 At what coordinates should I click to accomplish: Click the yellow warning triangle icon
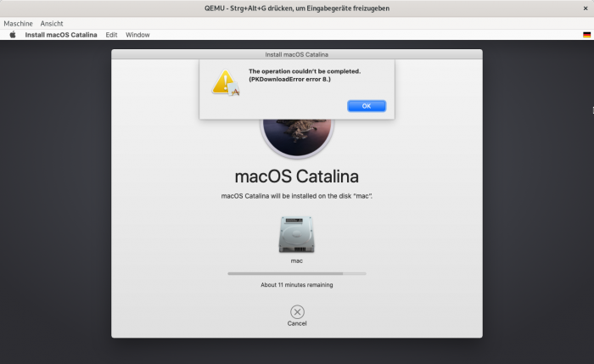[x=225, y=82]
